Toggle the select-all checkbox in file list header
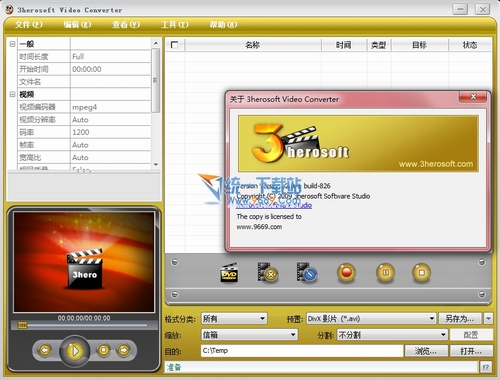Viewport: 500px width, 380px height. (x=174, y=45)
